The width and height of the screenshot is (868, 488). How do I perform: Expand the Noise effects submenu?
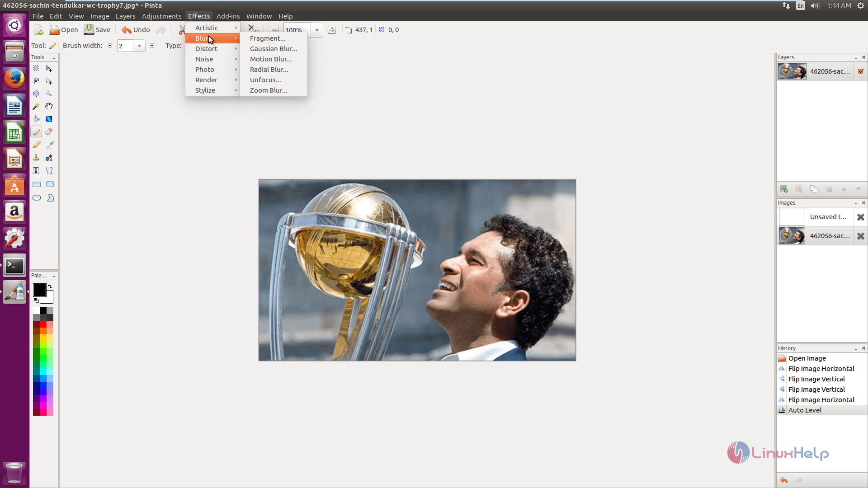[212, 59]
